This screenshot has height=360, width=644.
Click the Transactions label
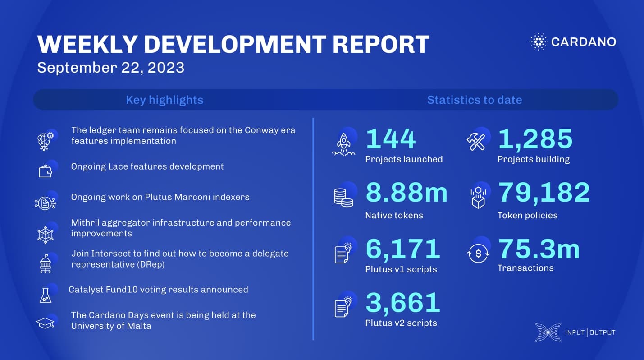525,268
